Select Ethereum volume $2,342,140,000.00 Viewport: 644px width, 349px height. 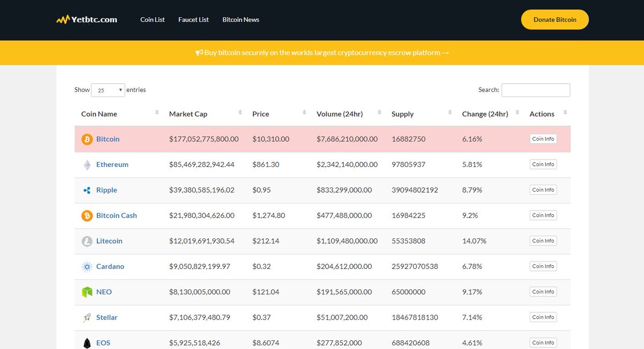point(347,165)
